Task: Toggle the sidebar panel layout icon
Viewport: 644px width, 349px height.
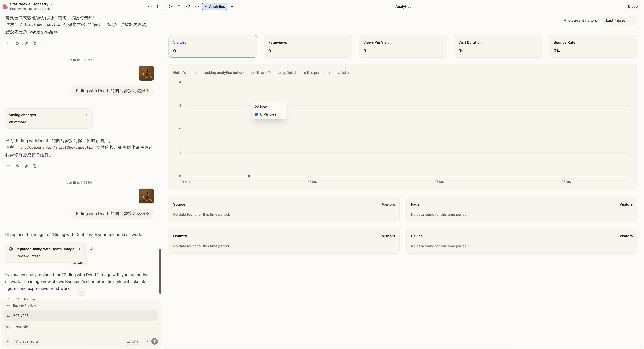Action: pyautogui.click(x=159, y=7)
